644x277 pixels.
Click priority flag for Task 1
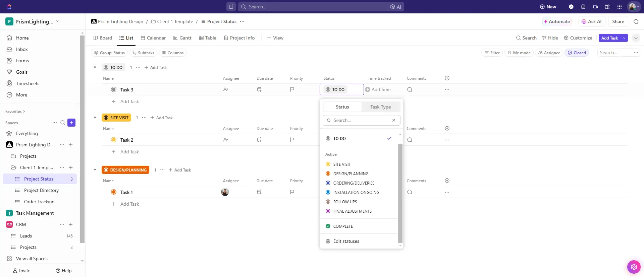pos(292,192)
